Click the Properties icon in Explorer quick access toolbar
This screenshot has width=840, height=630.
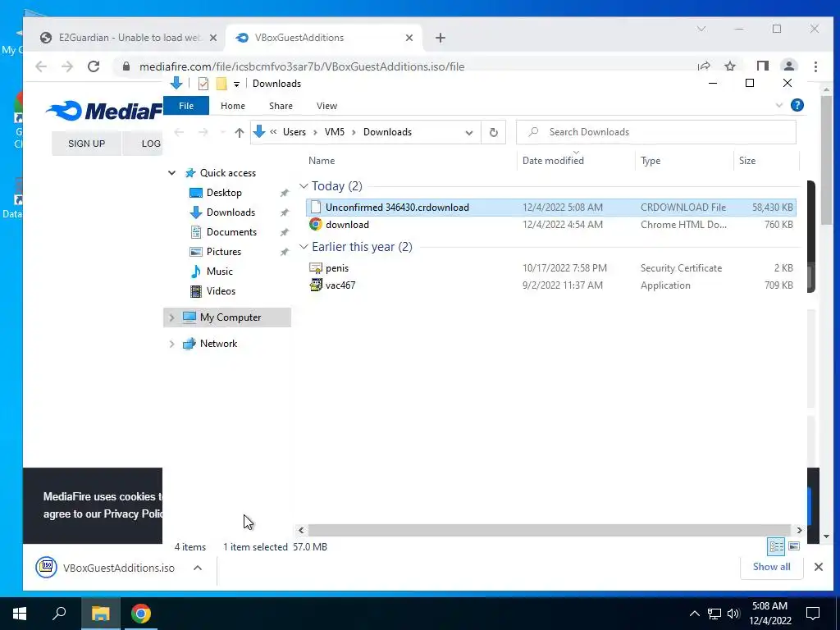203,84
